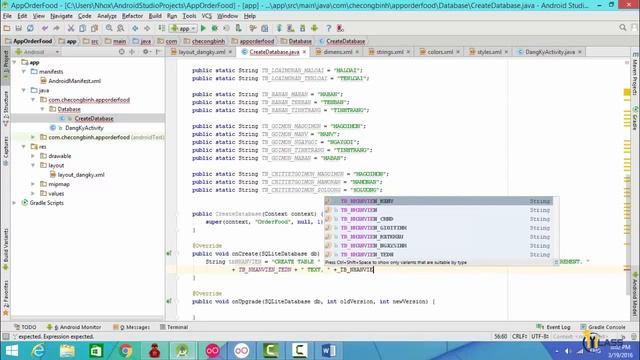Expand the values folder
Viewport: 640px width, 360px height.
point(33,193)
